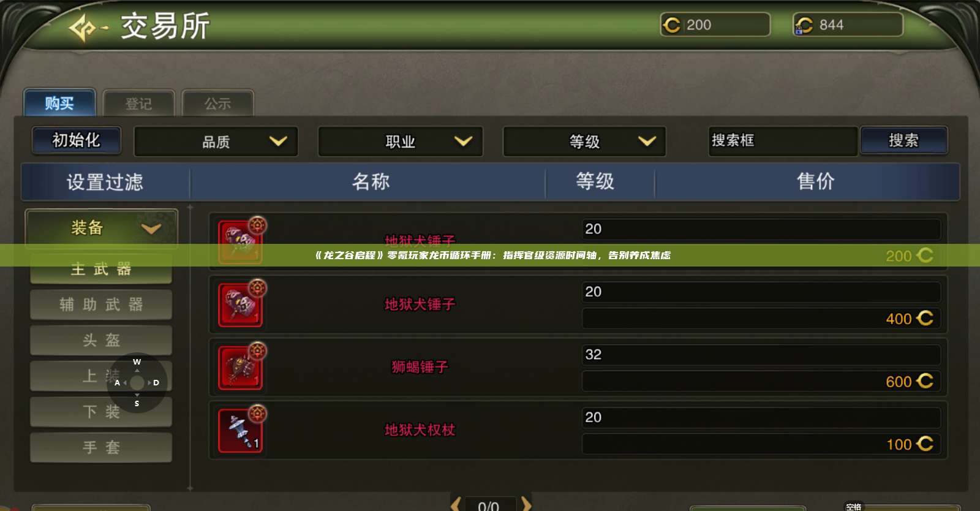Select the 手套 gloves filter

[101, 447]
